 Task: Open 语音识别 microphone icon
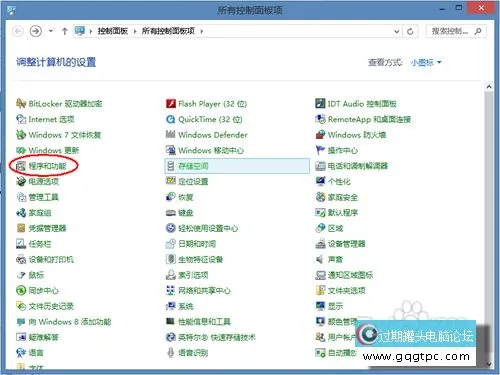[171, 353]
